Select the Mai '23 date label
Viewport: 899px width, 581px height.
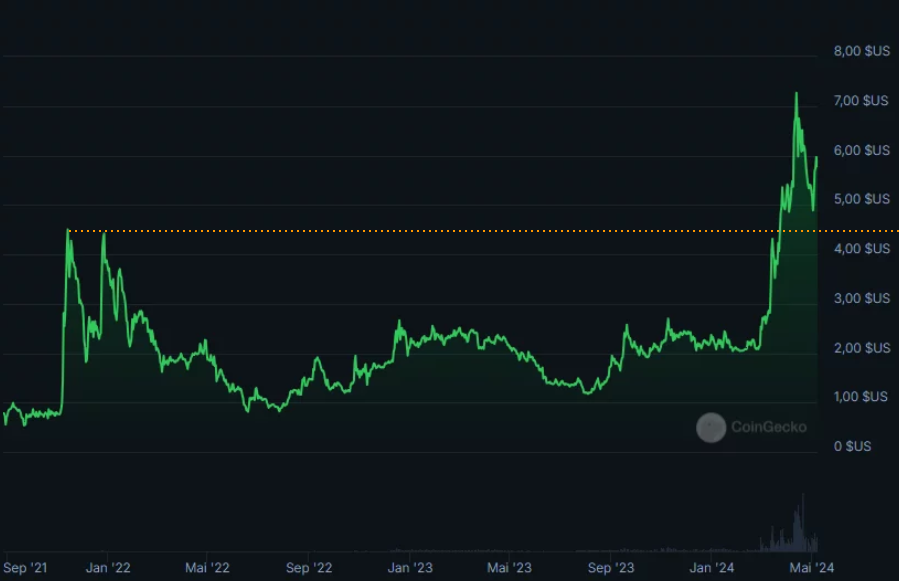tap(509, 568)
